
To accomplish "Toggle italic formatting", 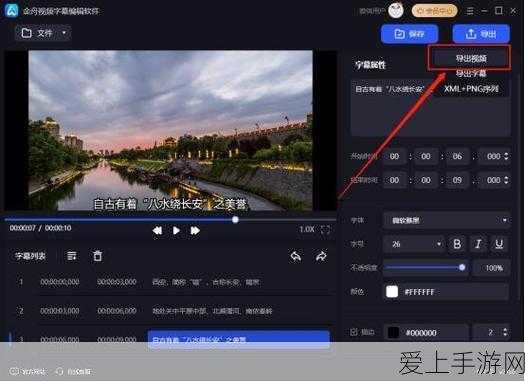I will [x=478, y=244].
